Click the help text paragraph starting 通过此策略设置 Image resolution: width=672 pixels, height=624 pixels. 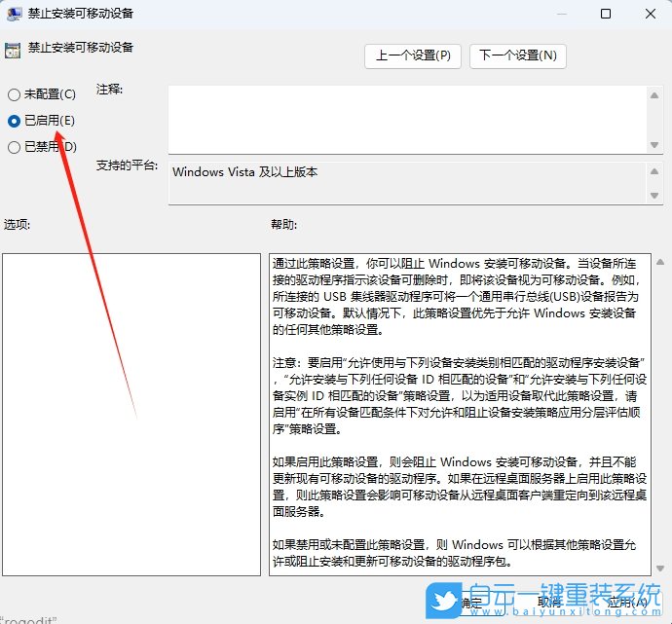tap(455, 296)
